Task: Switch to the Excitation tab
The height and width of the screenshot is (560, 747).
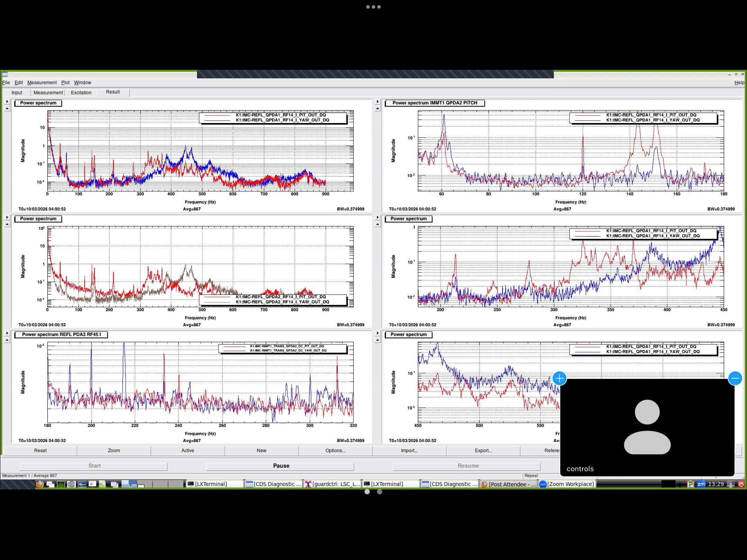Action: 81,93
